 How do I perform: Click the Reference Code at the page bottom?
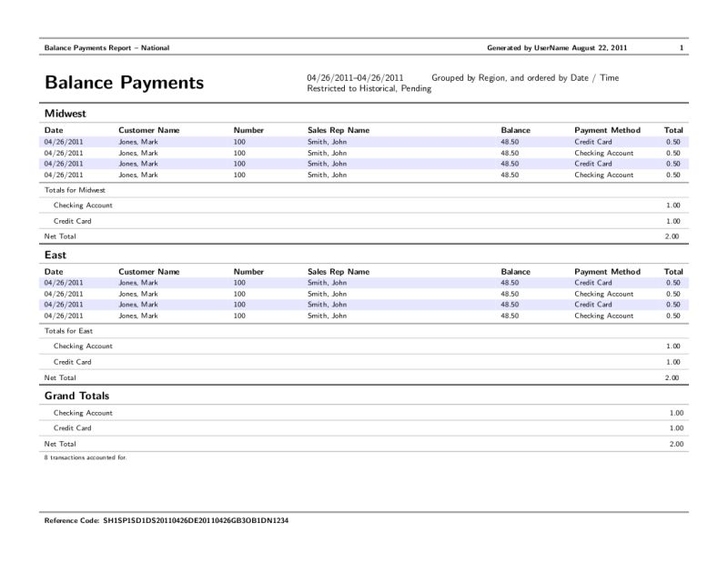point(164,521)
